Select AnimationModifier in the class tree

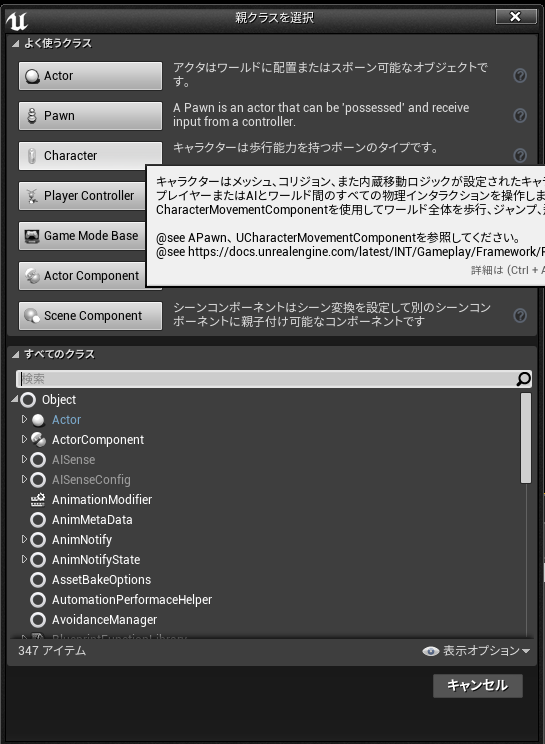click(266, 500)
